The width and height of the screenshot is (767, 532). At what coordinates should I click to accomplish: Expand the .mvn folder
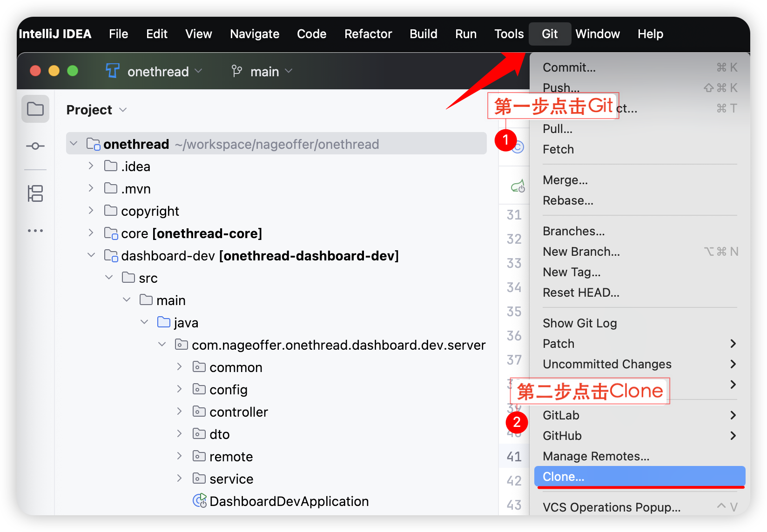(91, 188)
